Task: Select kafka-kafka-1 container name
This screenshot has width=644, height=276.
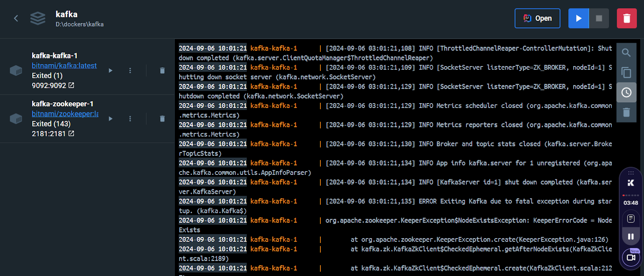Action: (55, 56)
